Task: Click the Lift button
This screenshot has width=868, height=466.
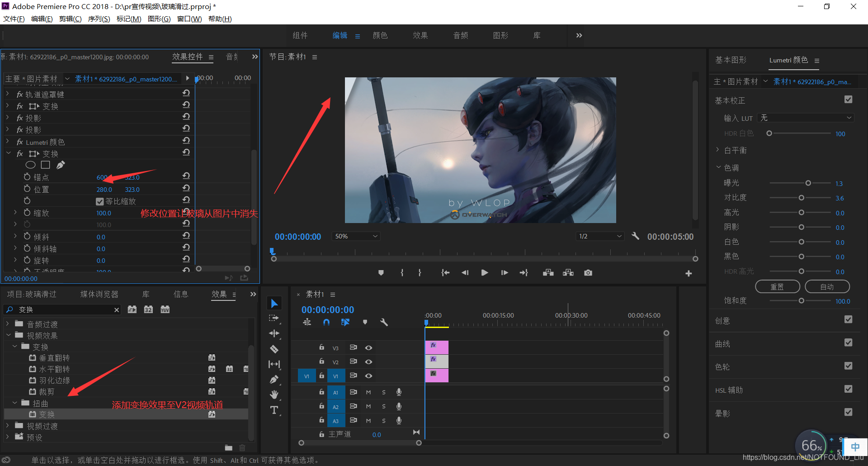Action: tap(548, 273)
